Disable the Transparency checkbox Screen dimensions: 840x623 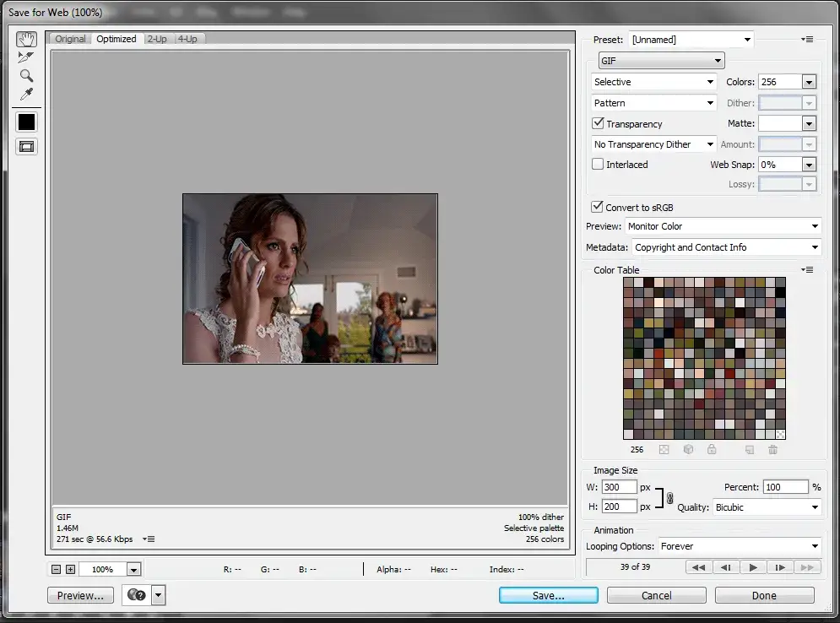598,123
